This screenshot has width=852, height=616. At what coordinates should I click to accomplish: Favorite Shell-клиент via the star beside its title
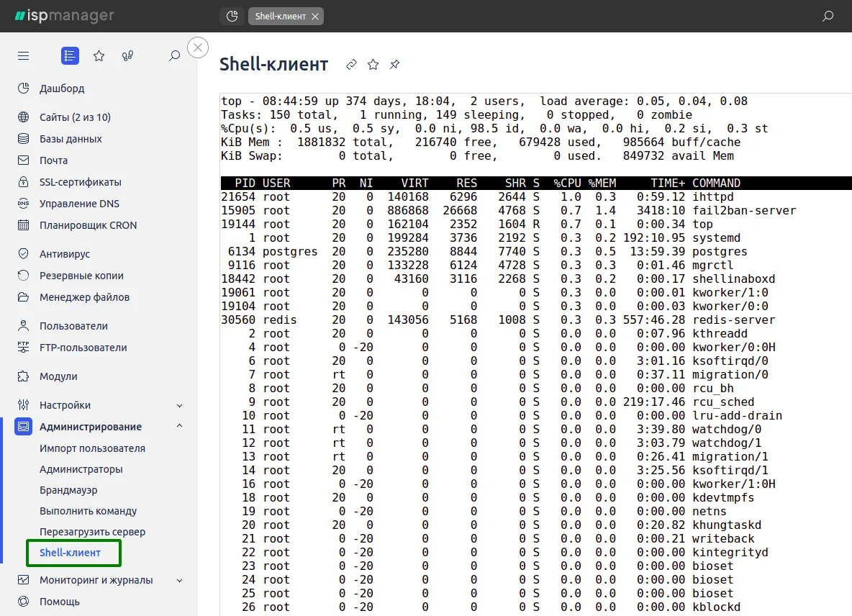point(373,64)
